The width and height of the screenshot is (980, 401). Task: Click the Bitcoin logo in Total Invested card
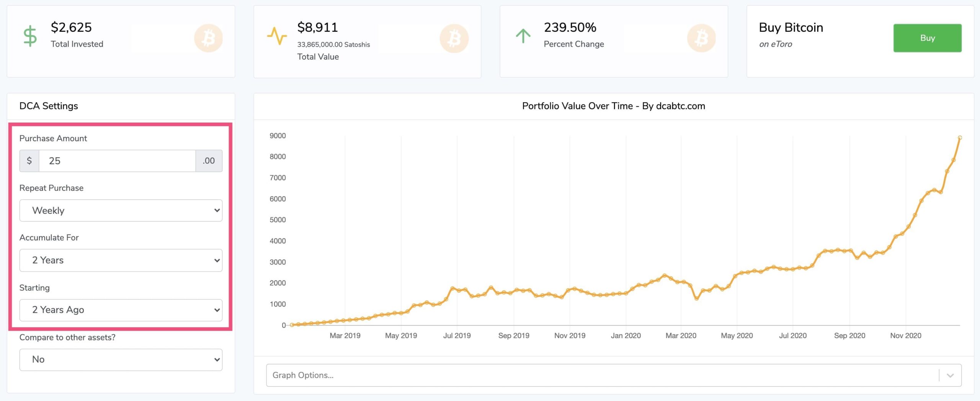point(208,38)
